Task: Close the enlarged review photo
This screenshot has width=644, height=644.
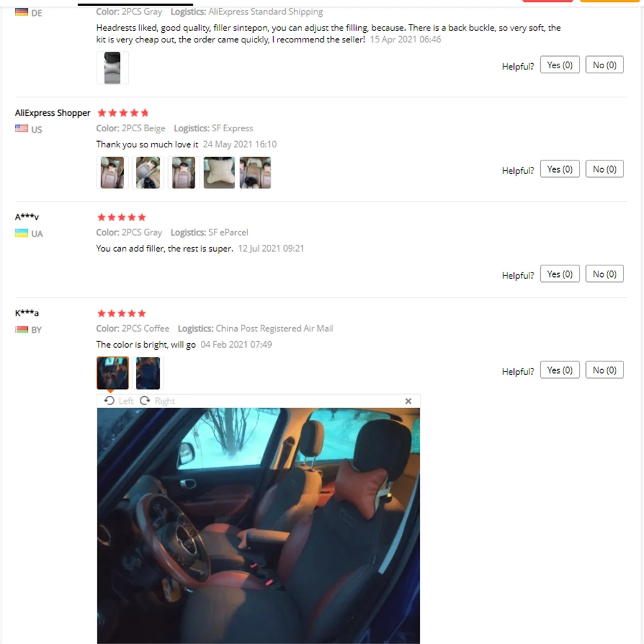Action: tap(408, 401)
